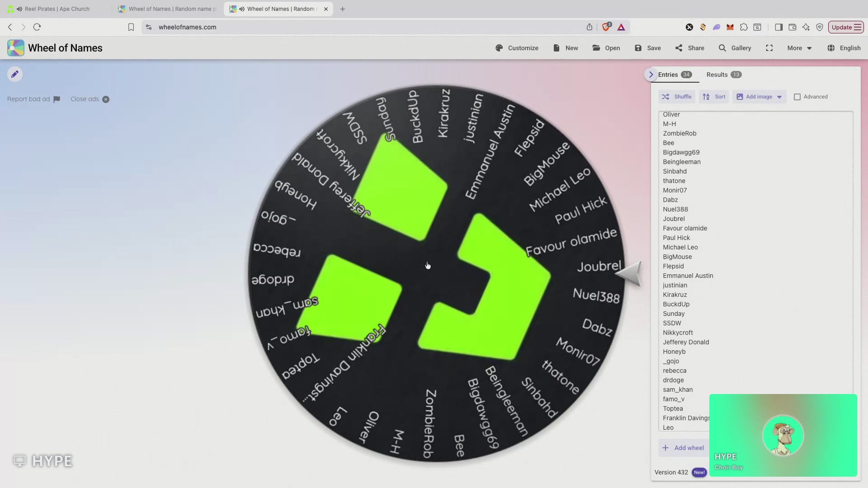Viewport: 868px width, 488px height.
Task: Bookmark this page icon
Action: 131,27
